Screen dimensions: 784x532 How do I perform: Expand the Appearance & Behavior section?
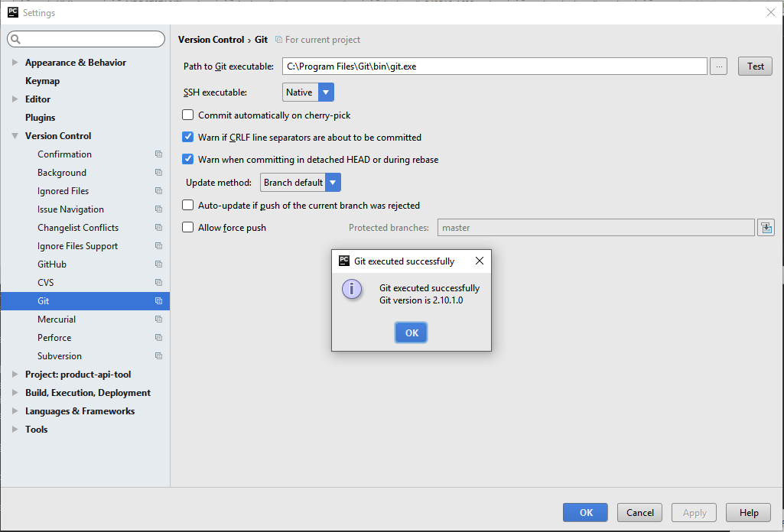coord(15,63)
